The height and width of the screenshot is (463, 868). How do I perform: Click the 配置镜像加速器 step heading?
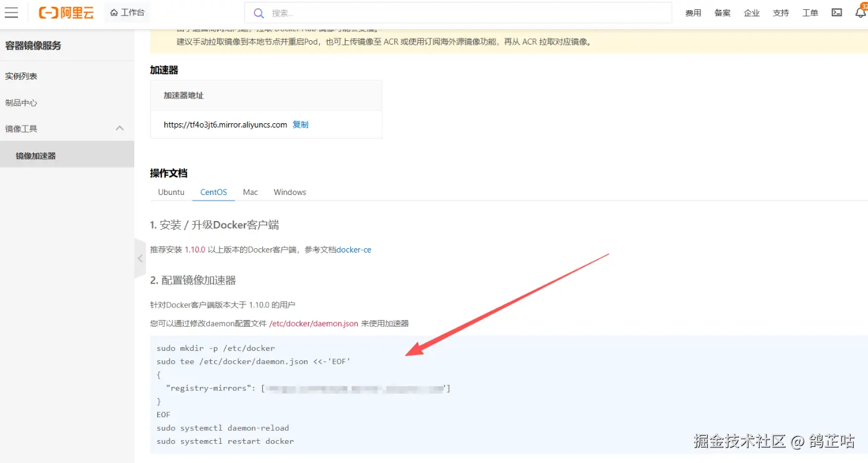193,280
